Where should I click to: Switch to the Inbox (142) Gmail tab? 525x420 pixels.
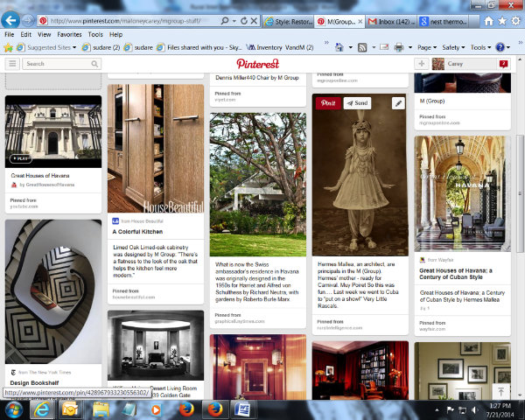(391, 21)
